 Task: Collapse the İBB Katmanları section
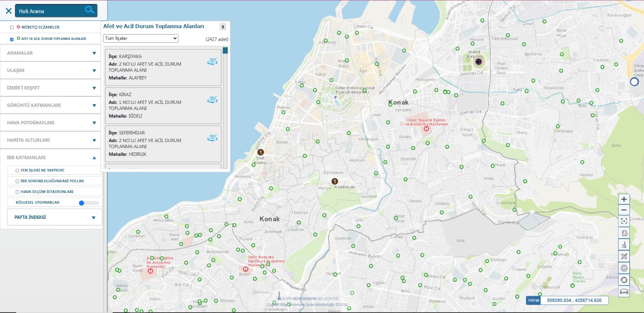(x=94, y=158)
